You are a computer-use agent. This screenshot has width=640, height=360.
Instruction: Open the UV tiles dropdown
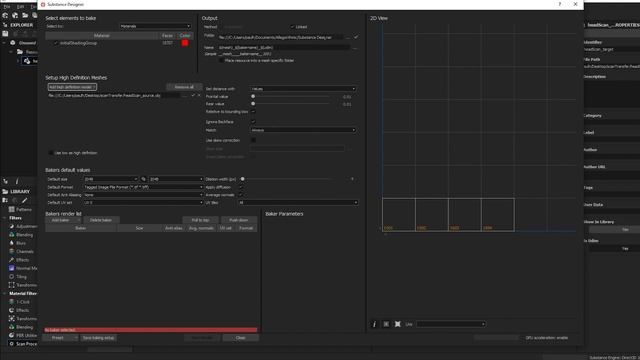[x=298, y=202]
